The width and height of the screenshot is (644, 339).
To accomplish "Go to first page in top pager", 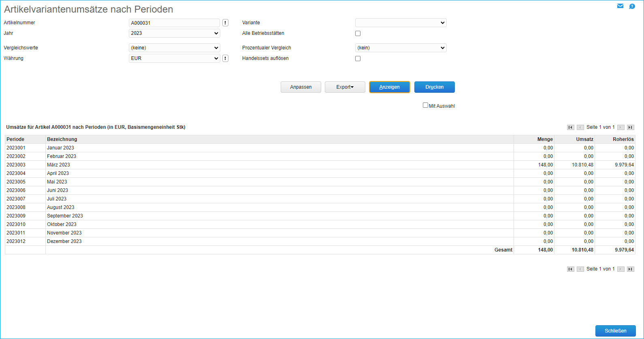I will [x=571, y=127].
